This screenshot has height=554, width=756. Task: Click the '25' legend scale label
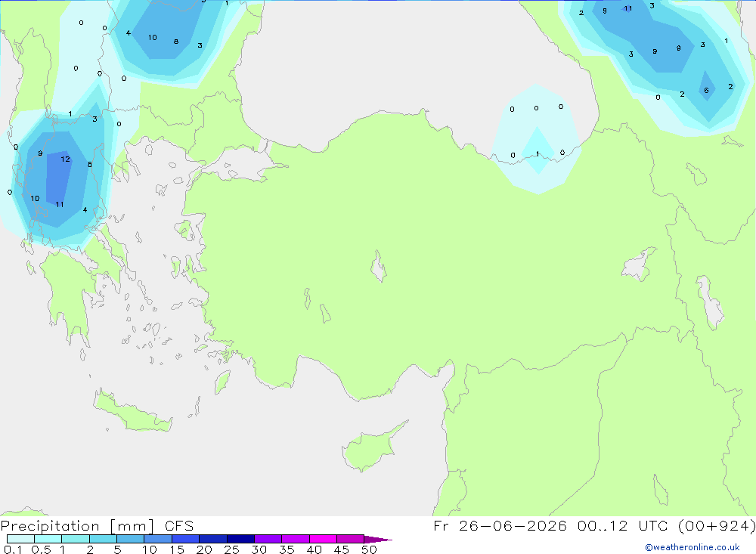[x=232, y=549]
